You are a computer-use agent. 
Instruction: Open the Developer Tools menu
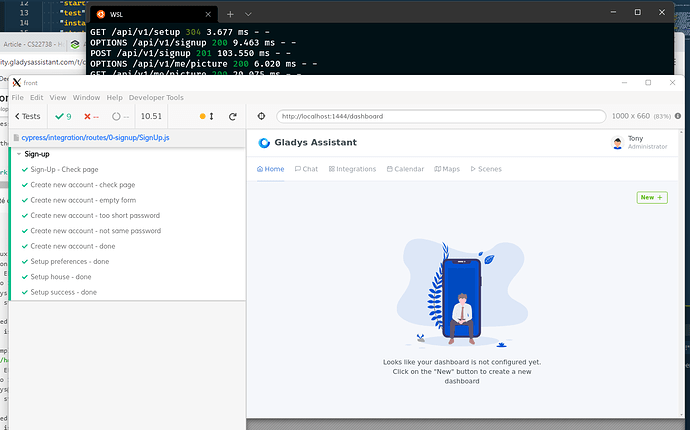pyautogui.click(x=156, y=98)
